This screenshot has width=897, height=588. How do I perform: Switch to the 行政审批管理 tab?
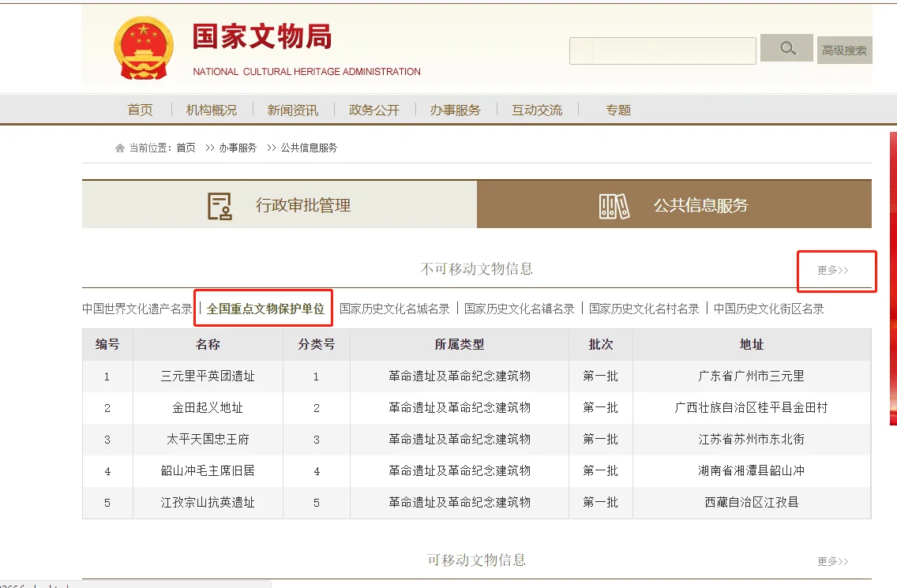point(280,204)
